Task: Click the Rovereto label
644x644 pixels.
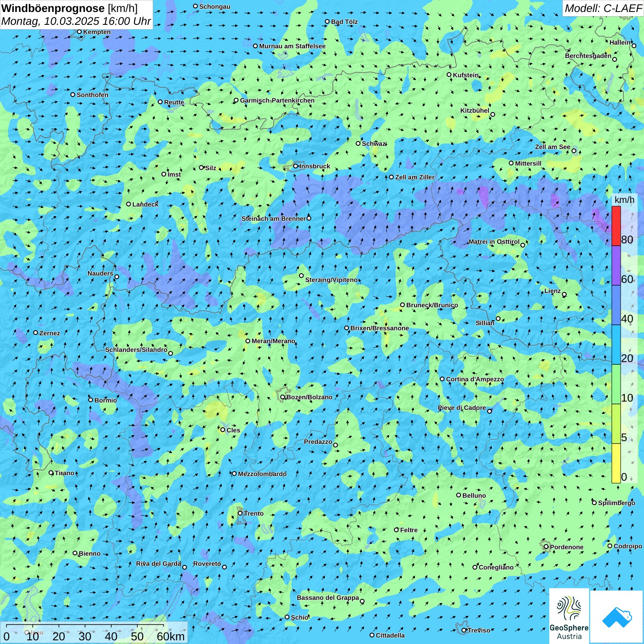Action: click(x=207, y=563)
